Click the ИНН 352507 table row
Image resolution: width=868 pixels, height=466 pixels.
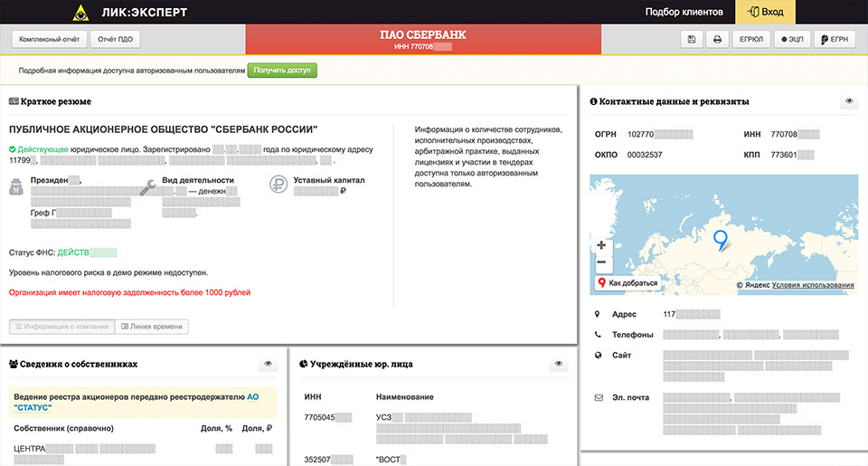pyautogui.click(x=433, y=460)
